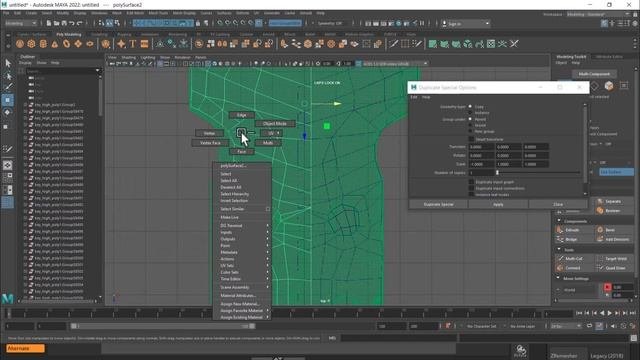Viewport: 640px width, 360px height.
Task: Select Copy geometry type radio button
Action: [470, 107]
